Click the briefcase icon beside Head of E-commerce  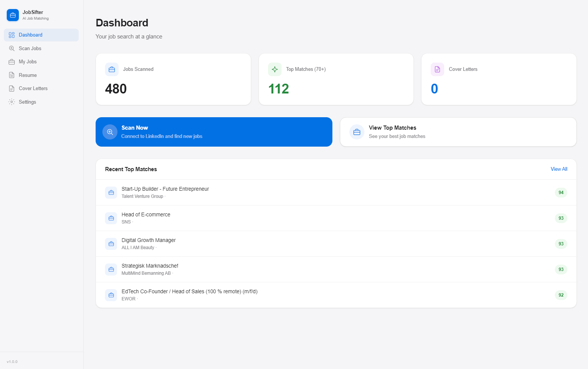[x=111, y=218]
